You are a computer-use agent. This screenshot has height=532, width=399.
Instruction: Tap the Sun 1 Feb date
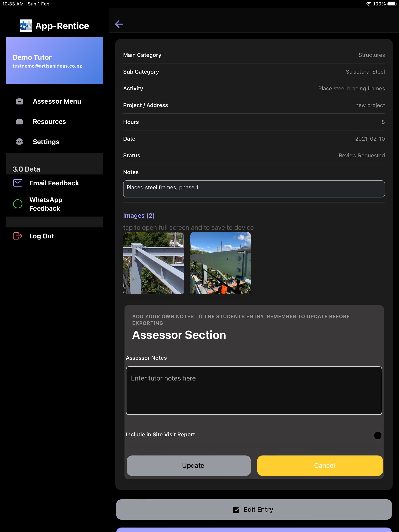click(x=39, y=4)
